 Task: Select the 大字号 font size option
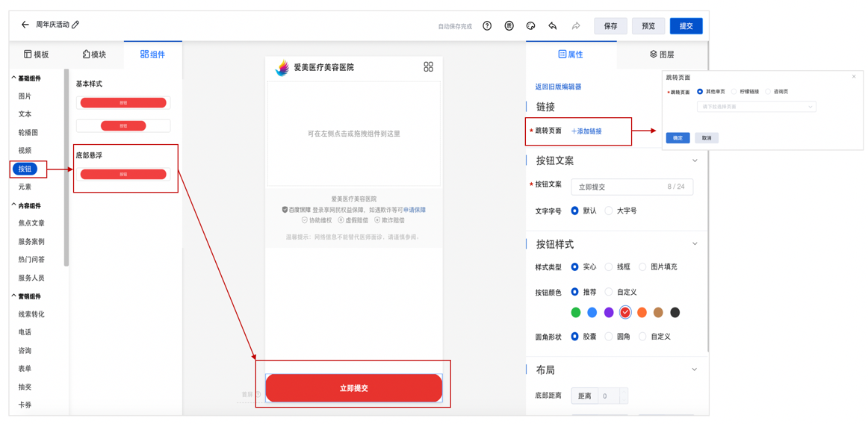pyautogui.click(x=610, y=211)
